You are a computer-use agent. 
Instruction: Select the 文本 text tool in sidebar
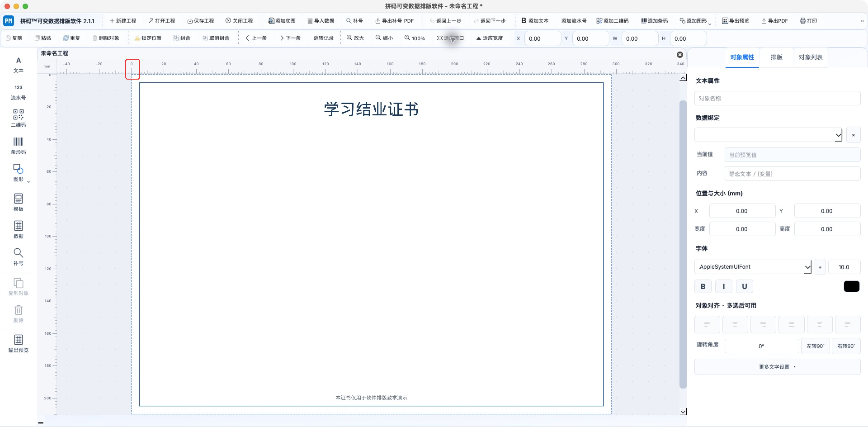point(19,65)
